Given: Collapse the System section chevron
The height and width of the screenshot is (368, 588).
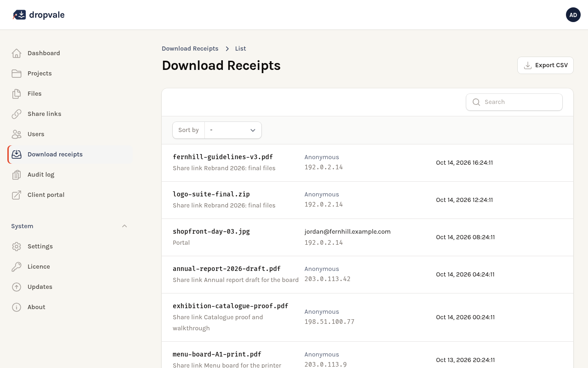Looking at the screenshot, I should tap(124, 226).
